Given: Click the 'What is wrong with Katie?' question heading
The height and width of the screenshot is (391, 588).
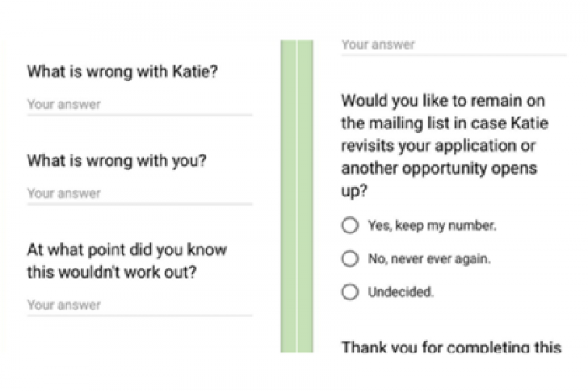Looking at the screenshot, I should [123, 71].
